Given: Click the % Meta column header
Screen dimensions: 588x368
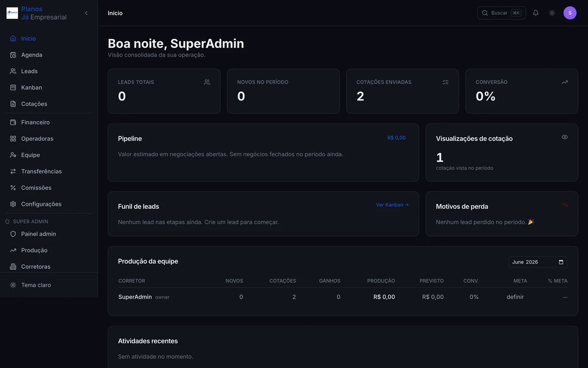Looking at the screenshot, I should [557, 281].
